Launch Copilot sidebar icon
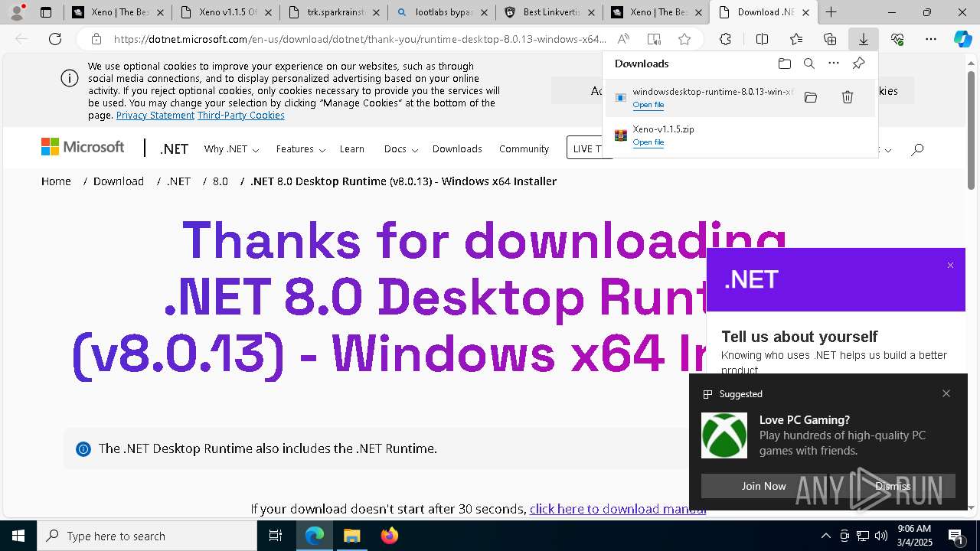 (962, 39)
